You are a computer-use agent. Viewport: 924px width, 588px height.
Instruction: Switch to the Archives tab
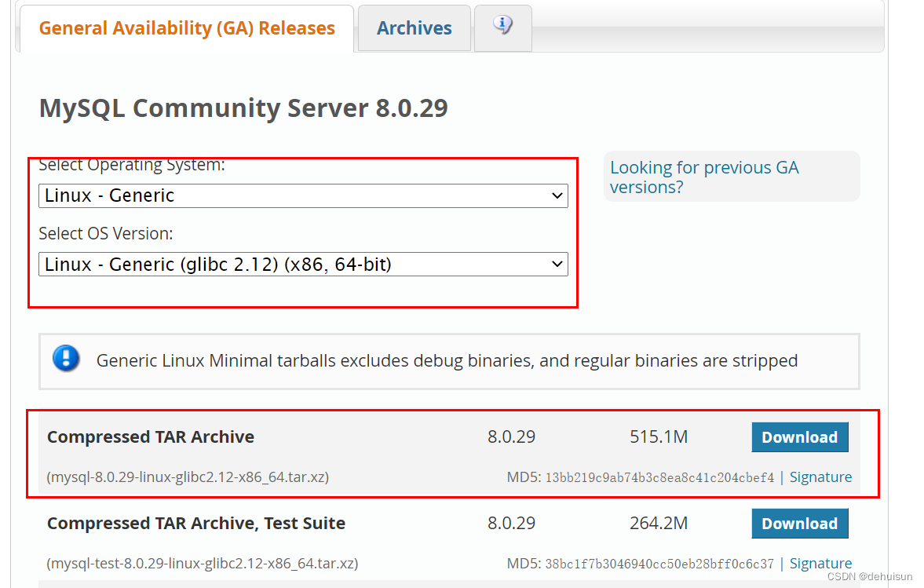(414, 27)
